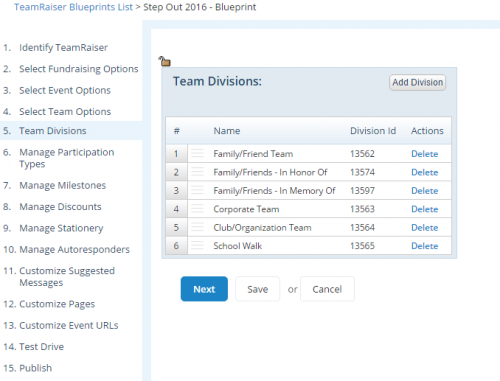This screenshot has height=381, width=500.
Task: Grab the drag handle for Family/Friend Team
Action: tap(197, 153)
